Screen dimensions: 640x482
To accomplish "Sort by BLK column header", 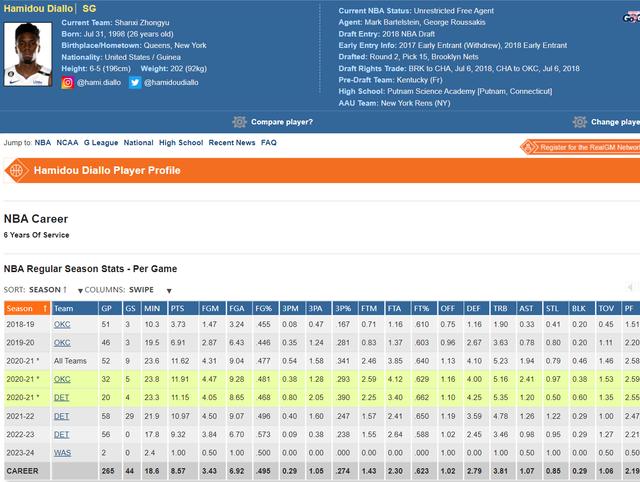I will pos(581,309).
